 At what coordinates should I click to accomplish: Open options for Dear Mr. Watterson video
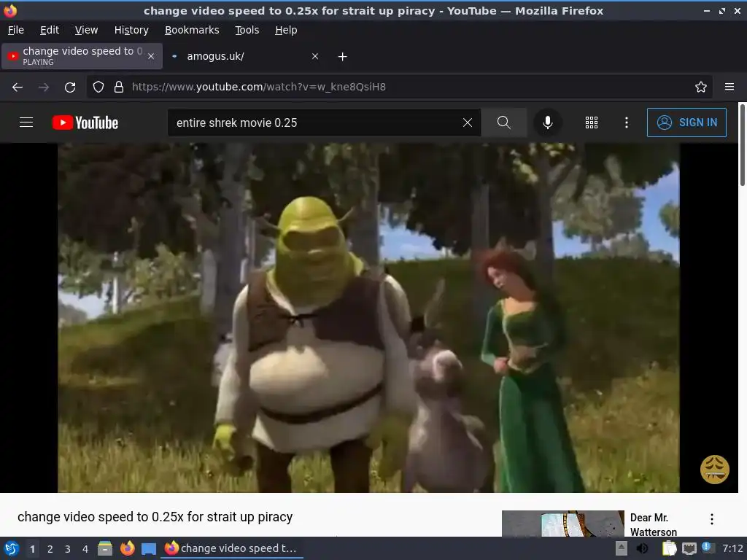pyautogui.click(x=712, y=519)
